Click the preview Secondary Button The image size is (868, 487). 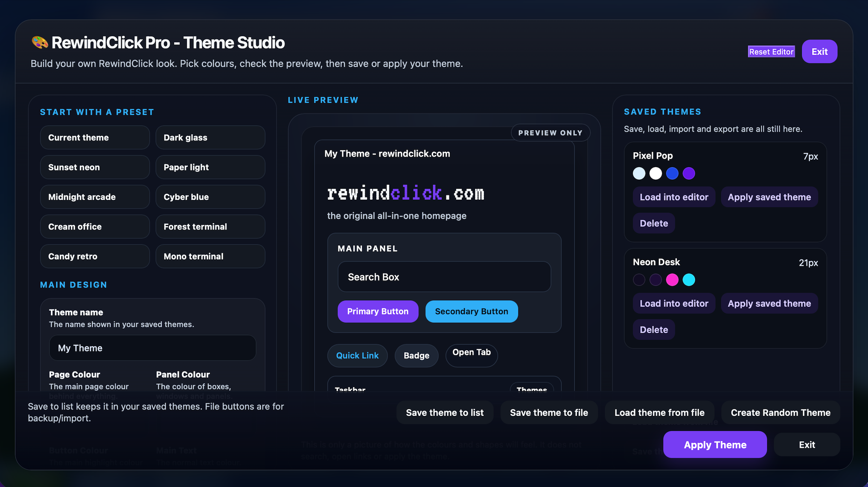472,311
